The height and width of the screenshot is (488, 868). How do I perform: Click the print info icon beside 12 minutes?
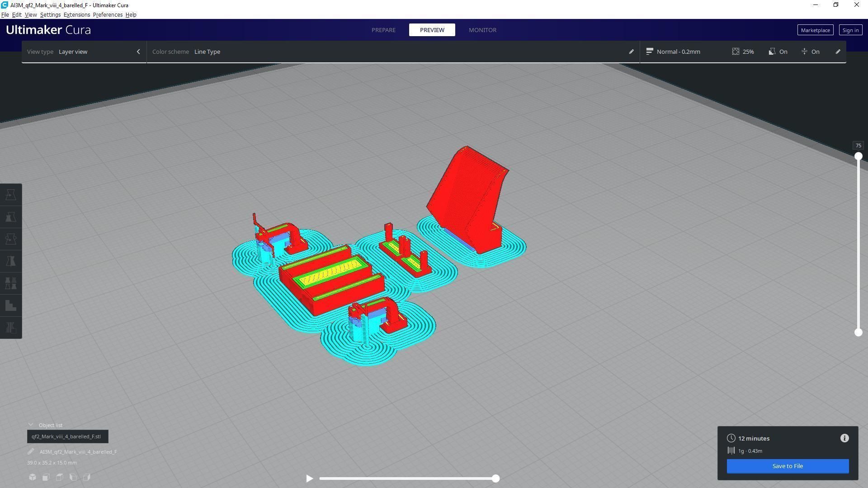click(844, 438)
